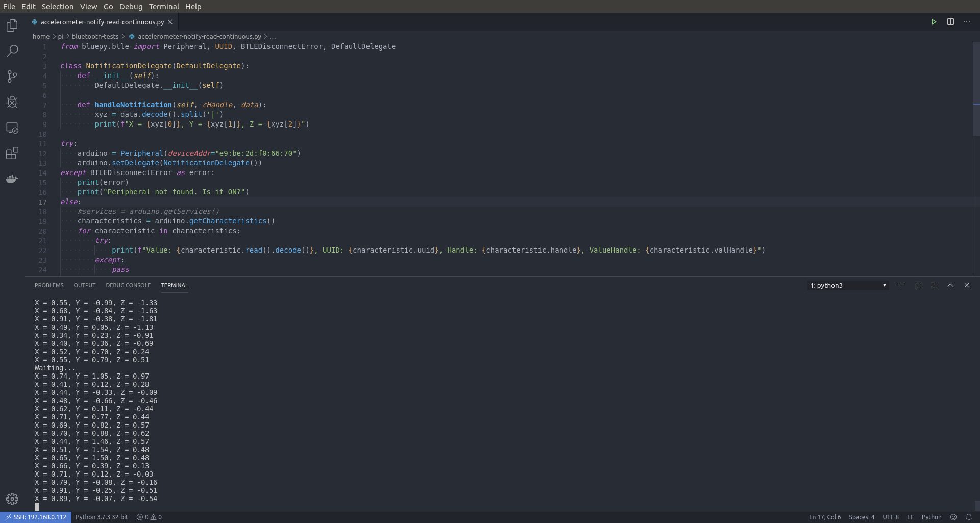Open the terminal selector dropdown '1: python3'
Screen dimensions: 980x523
pyautogui.click(x=848, y=285)
